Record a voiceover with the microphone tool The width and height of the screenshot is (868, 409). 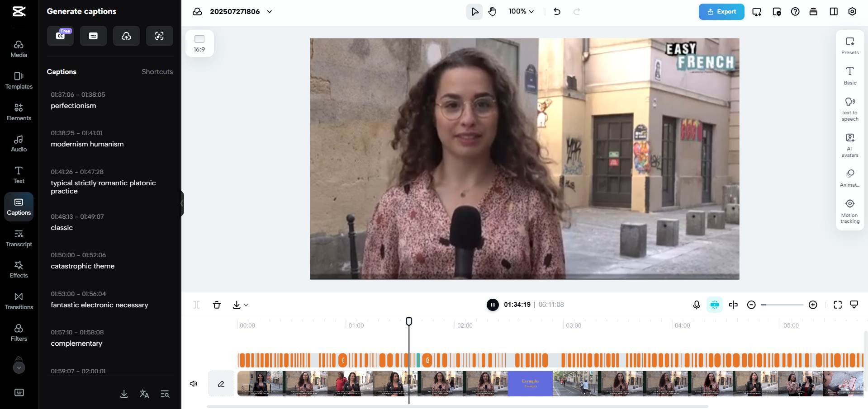(x=697, y=305)
